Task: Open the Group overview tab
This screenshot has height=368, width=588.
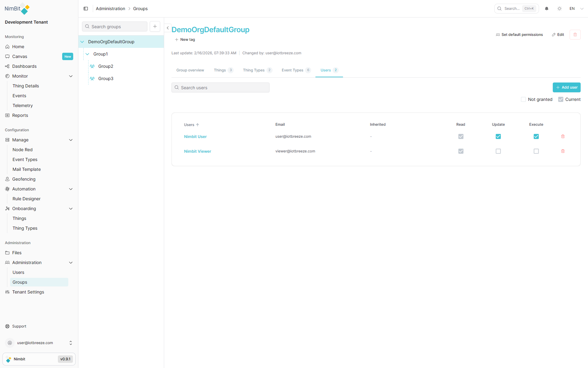Action: click(x=190, y=70)
